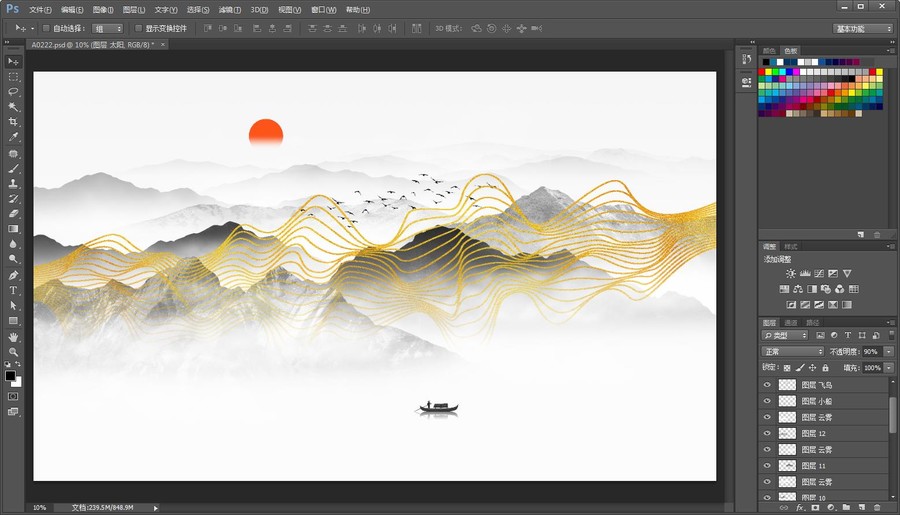Add a Brightness/Contrast adjustment

[x=791, y=274]
